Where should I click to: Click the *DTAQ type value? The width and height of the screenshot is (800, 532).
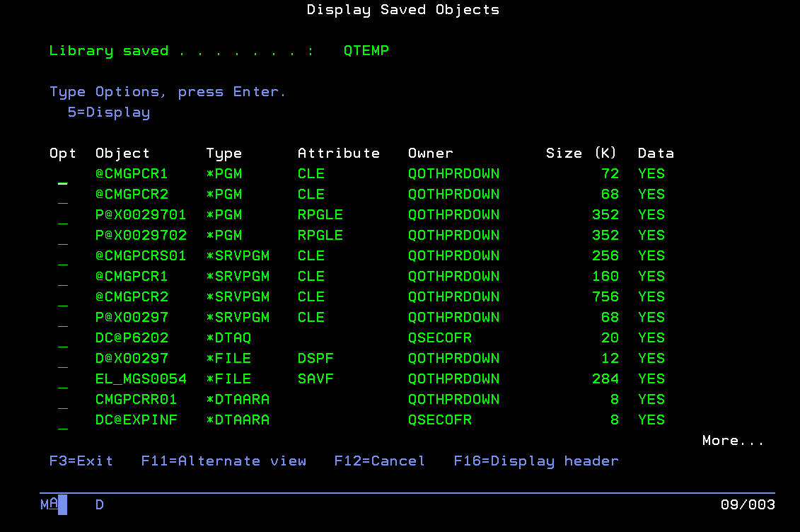(x=228, y=337)
